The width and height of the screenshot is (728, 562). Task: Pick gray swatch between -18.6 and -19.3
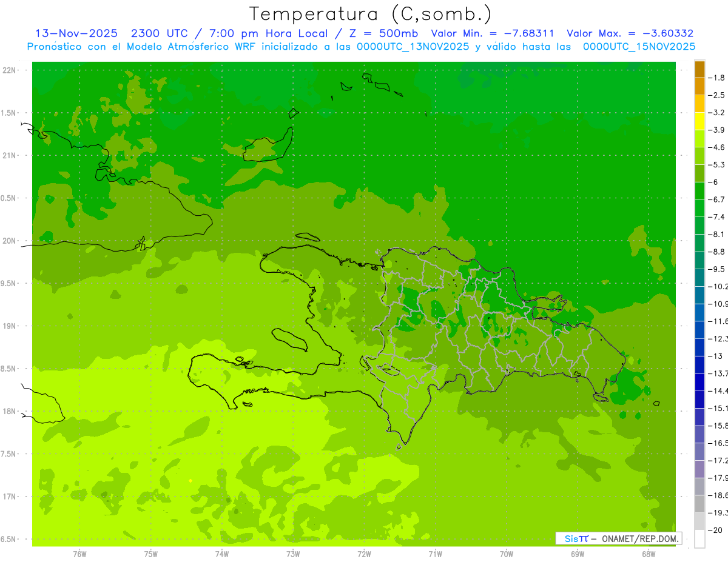pos(699,504)
